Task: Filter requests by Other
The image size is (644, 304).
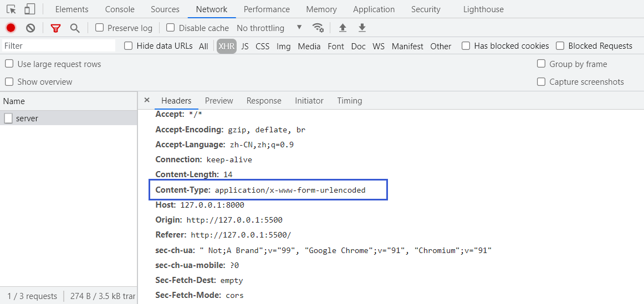Action: (441, 47)
